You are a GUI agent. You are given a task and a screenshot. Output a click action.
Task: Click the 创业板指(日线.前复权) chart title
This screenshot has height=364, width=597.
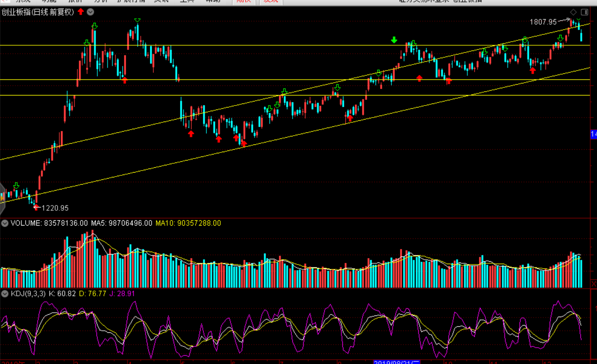click(x=38, y=12)
